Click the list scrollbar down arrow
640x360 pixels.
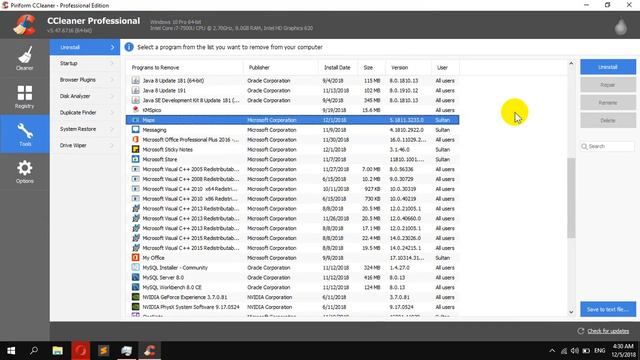571,312
